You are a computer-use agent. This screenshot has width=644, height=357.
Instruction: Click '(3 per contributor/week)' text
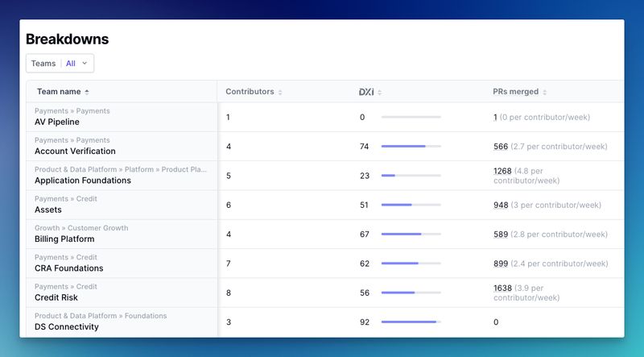point(555,205)
